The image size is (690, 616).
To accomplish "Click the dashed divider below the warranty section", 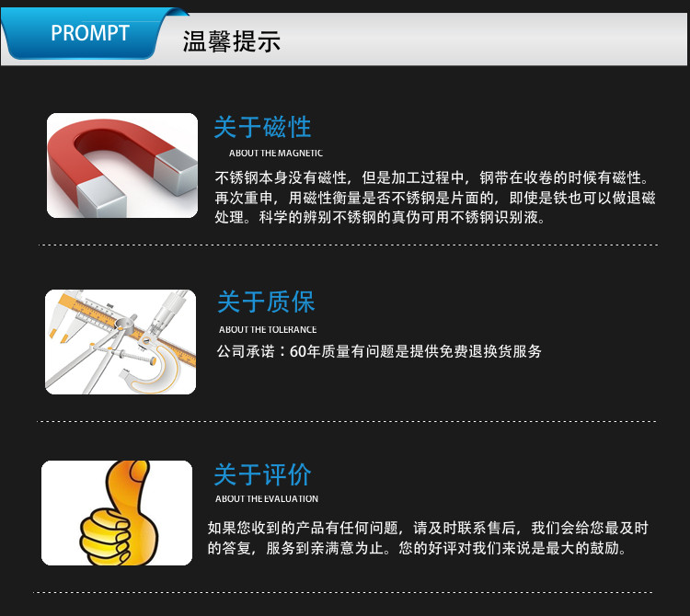I will (347, 421).
